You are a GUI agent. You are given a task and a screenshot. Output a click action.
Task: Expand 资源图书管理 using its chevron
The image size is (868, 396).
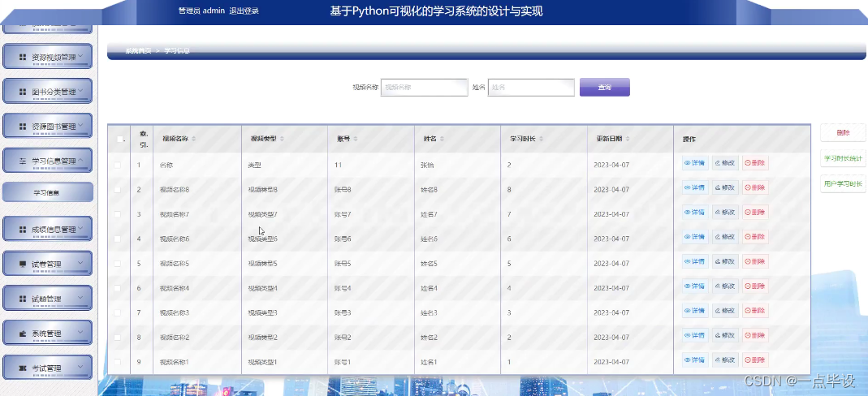click(81, 126)
